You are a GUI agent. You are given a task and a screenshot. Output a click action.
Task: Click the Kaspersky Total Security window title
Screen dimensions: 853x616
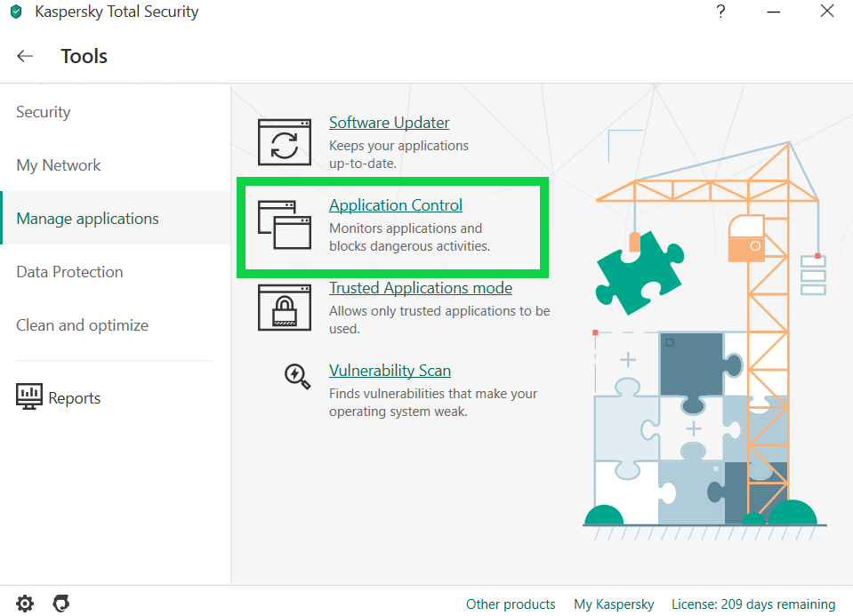(x=117, y=12)
